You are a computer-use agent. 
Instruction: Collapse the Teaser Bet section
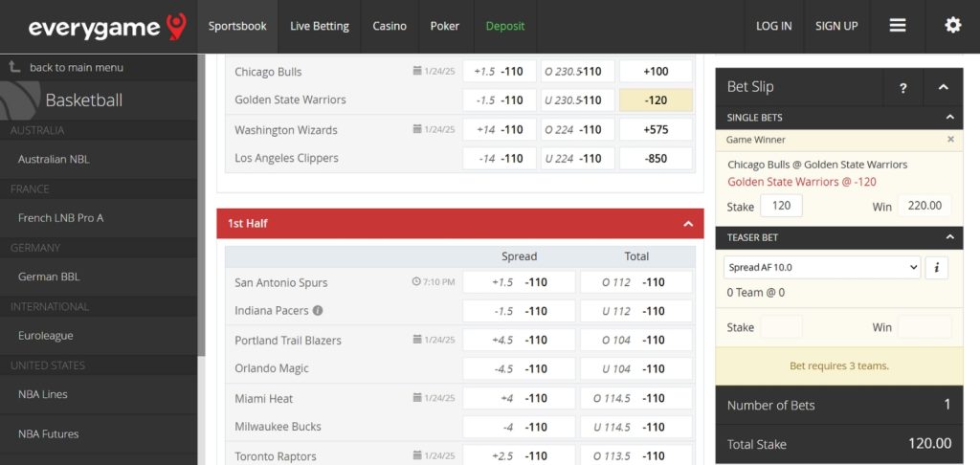[950, 237]
